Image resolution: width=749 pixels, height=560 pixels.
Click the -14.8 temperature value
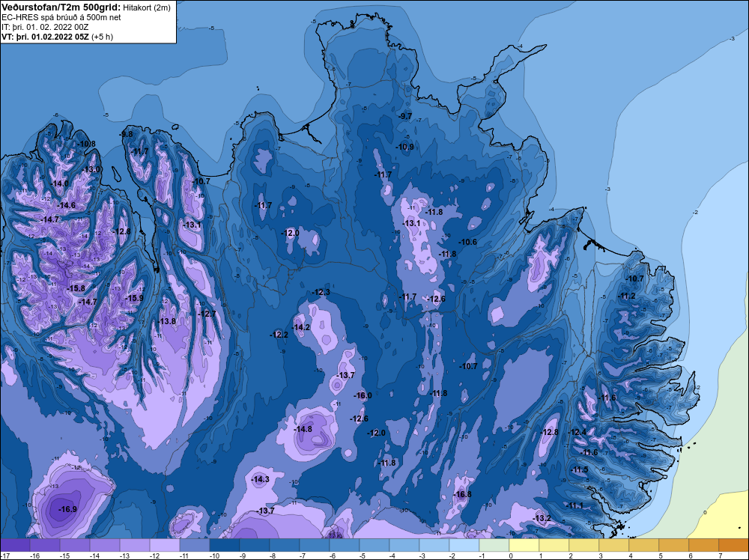click(x=303, y=429)
